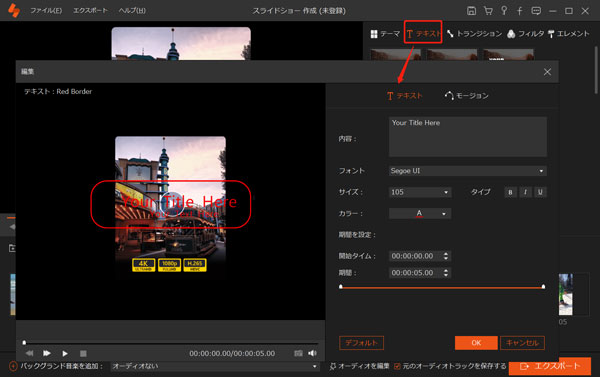
Task: Switch to the モーション tab
Action: pyautogui.click(x=466, y=96)
